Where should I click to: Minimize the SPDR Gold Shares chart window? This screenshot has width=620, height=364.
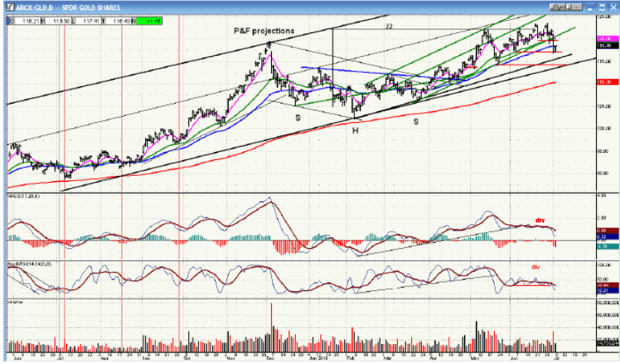(x=591, y=7)
